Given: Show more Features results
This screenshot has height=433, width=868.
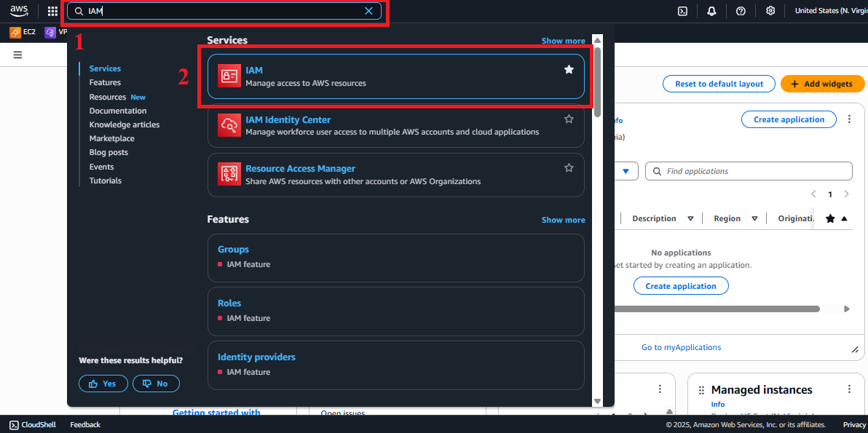Looking at the screenshot, I should (x=563, y=220).
